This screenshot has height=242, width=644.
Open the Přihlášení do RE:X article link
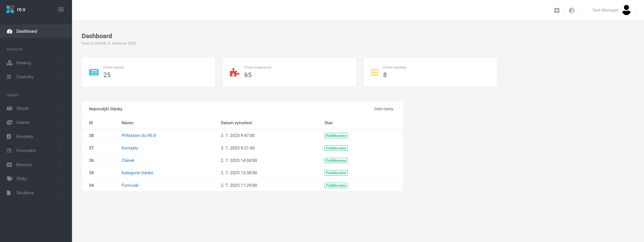138,136
